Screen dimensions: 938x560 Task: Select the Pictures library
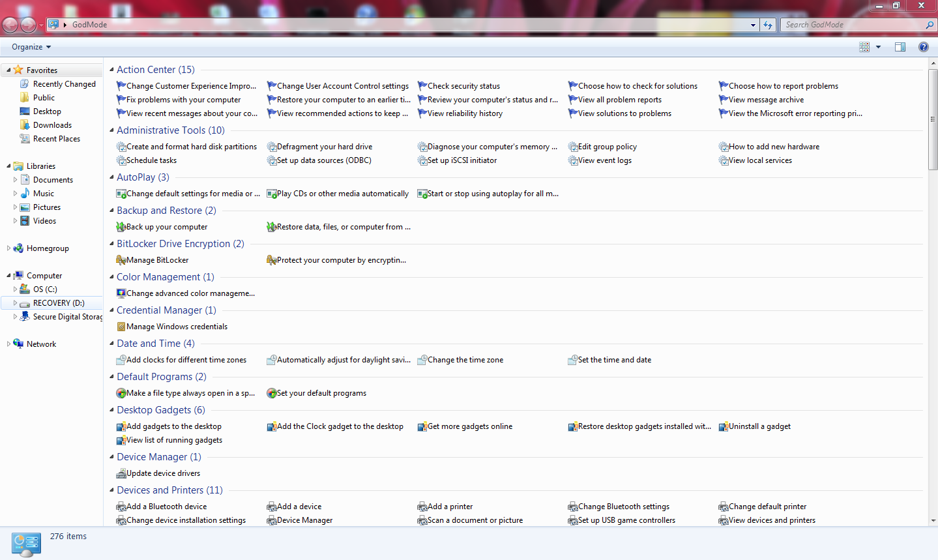point(47,207)
